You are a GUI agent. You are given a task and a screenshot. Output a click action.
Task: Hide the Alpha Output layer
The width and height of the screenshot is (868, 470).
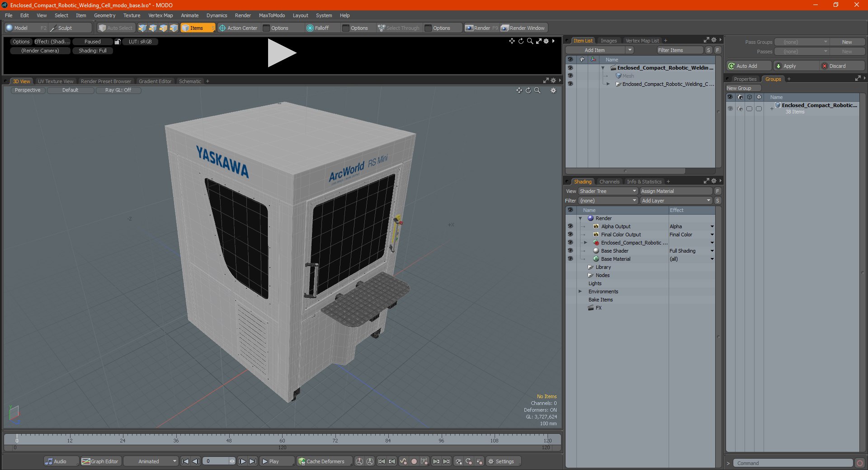point(570,226)
